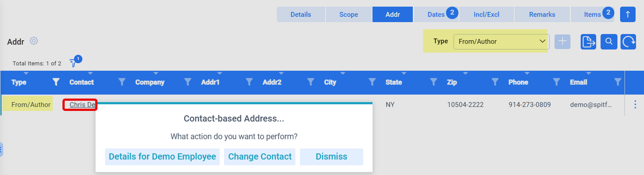The height and width of the screenshot is (175, 644).
Task: Click the Chris De contact link
Action: pyautogui.click(x=82, y=105)
